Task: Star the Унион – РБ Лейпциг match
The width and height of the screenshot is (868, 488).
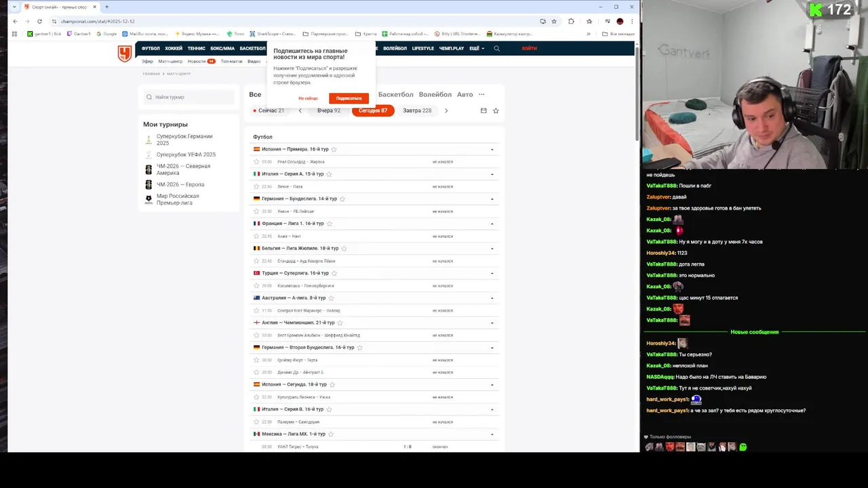Action: pos(256,211)
